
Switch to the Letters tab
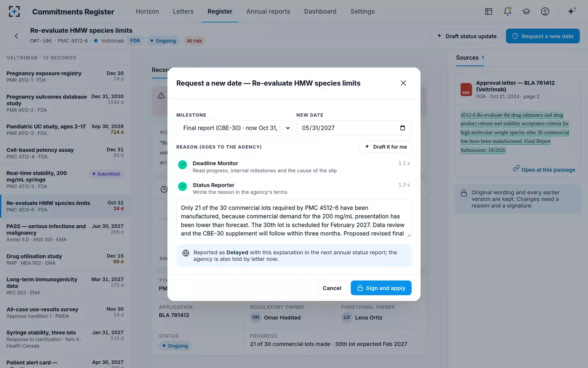click(x=183, y=11)
